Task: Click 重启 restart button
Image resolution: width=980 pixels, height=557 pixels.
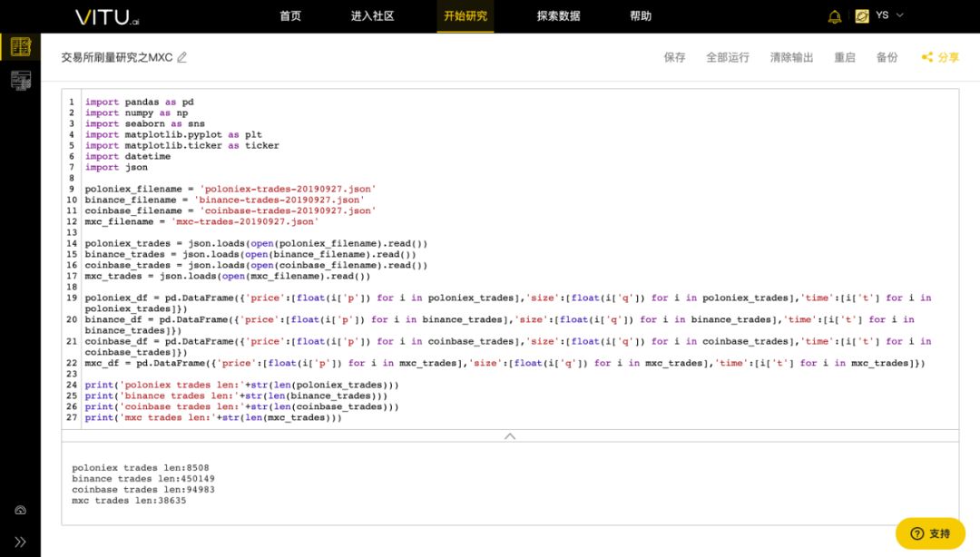Action: click(x=845, y=57)
